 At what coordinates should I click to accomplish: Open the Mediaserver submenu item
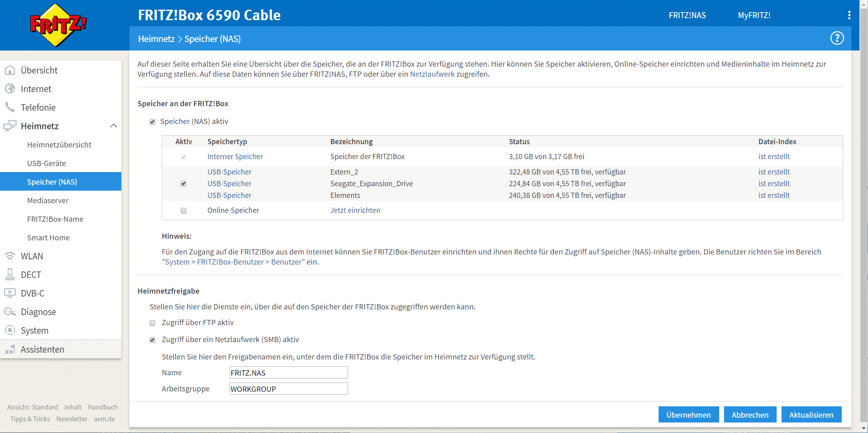48,200
